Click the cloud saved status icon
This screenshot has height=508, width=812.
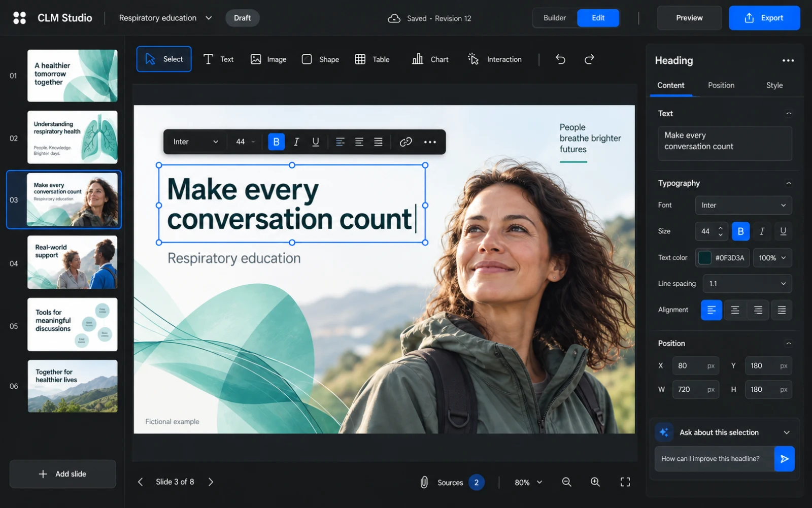click(x=394, y=18)
